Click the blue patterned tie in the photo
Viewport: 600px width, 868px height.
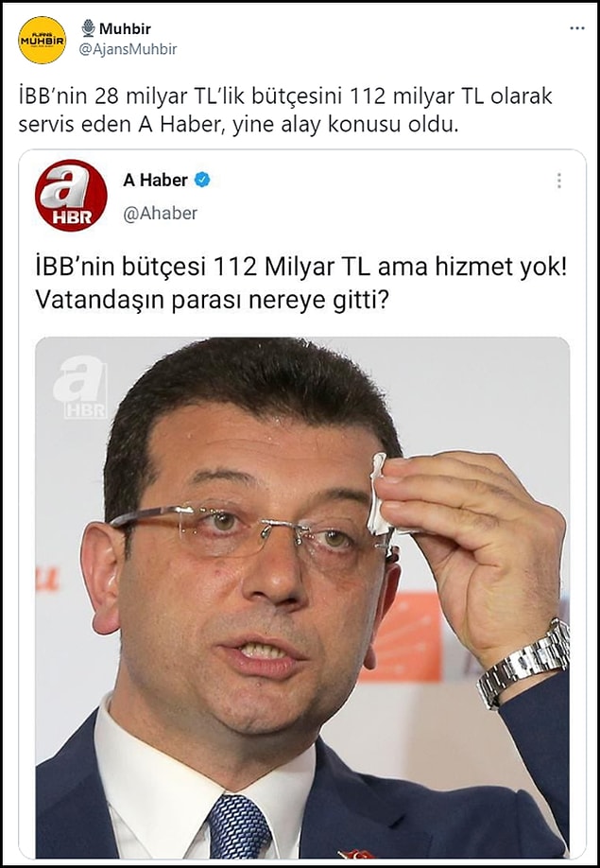pyautogui.click(x=239, y=826)
